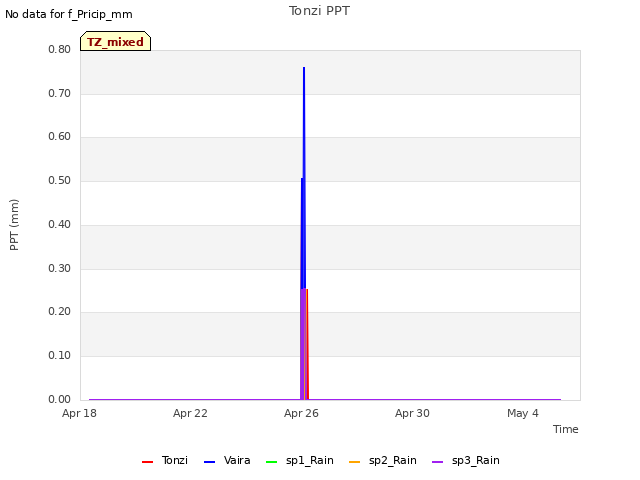640x480 pixels.
Task: Click the red Tonzi bar on Apr 26
Action: point(307,344)
